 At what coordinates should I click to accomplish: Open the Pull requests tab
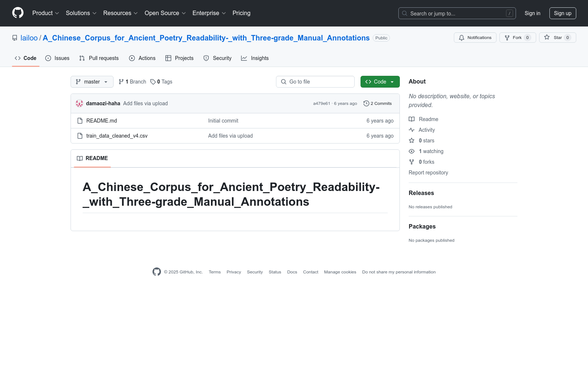(x=99, y=58)
